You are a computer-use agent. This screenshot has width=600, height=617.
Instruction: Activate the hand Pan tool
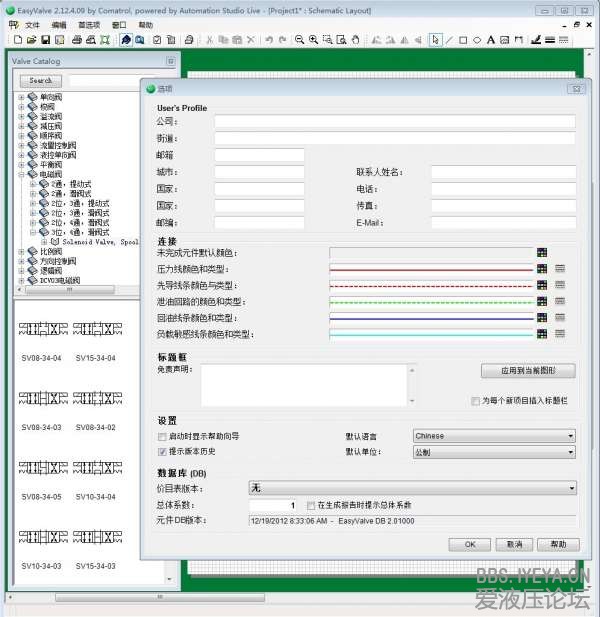[x=357, y=40]
